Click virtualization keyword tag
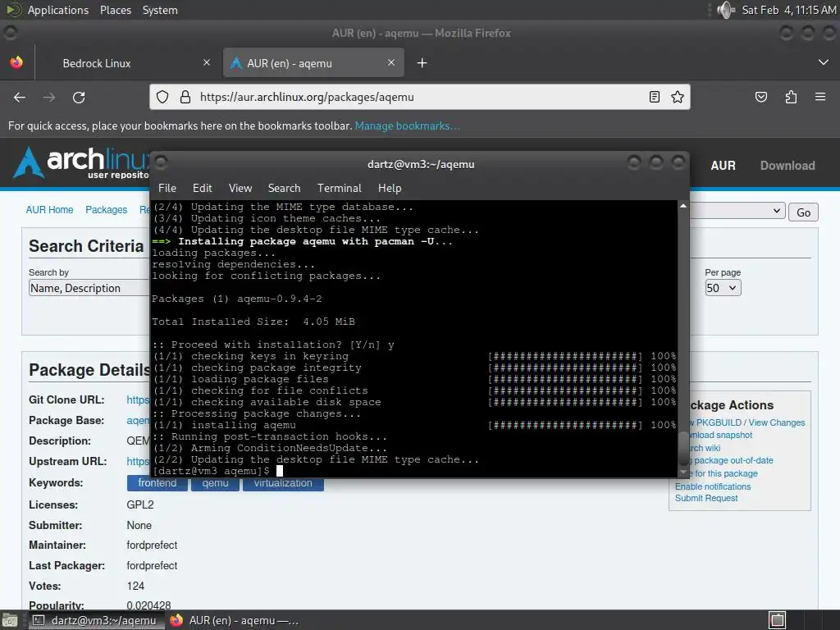The image size is (840, 630). pos(283,483)
